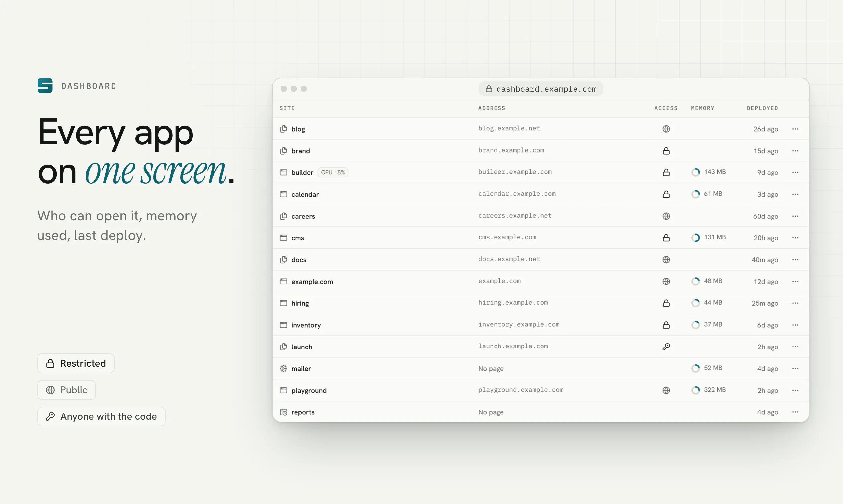843x504 pixels.
Task: Click the lock access icon for inventory
Action: [x=666, y=325]
